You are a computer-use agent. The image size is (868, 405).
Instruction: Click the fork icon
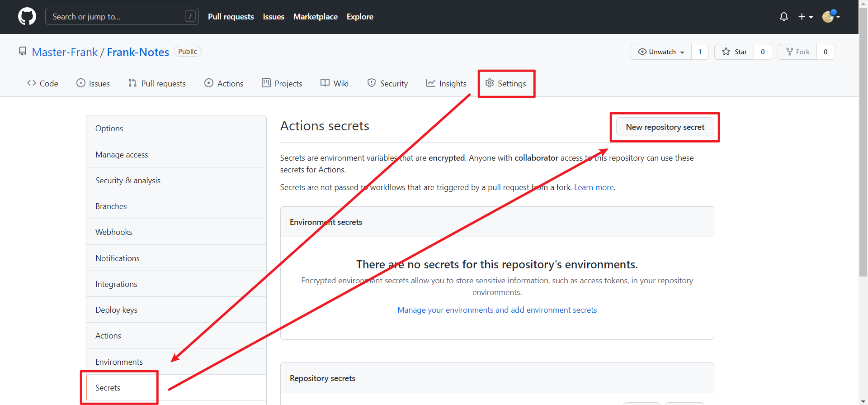coord(790,52)
